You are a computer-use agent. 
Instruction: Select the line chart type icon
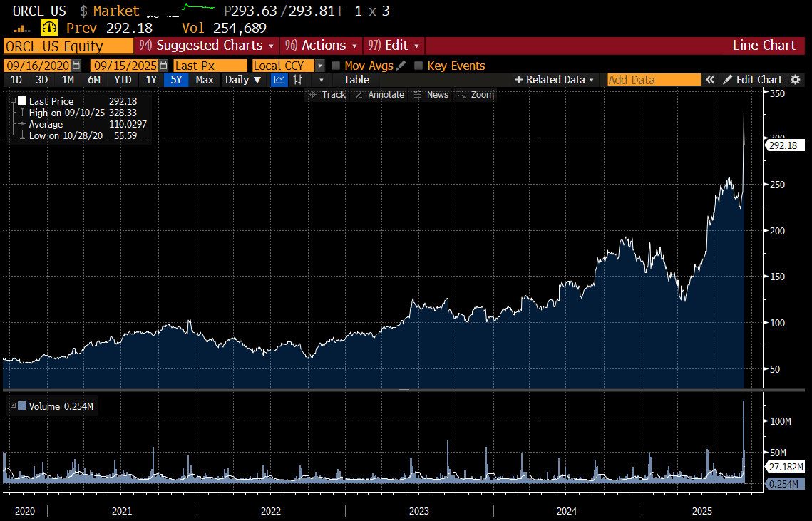(279, 80)
